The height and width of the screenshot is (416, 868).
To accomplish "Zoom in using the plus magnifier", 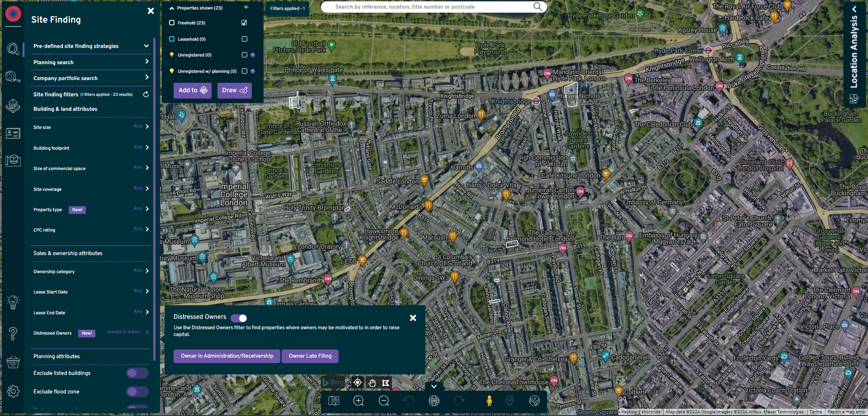I will pyautogui.click(x=359, y=401).
